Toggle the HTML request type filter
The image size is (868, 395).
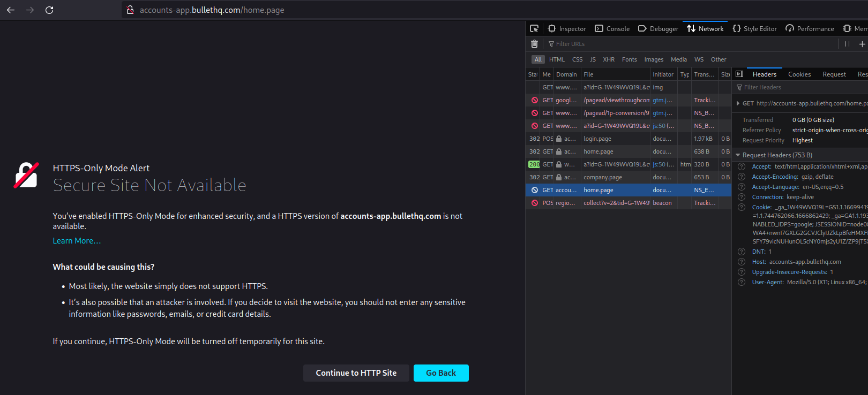coord(557,59)
